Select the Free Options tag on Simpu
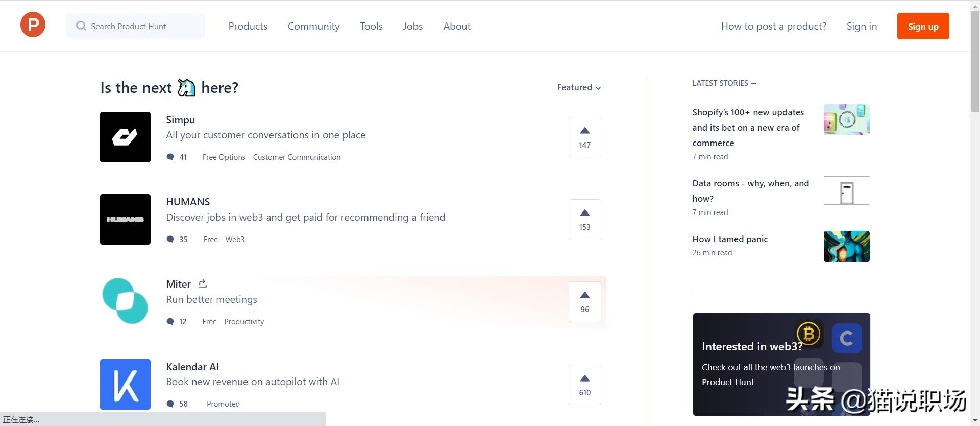 pyautogui.click(x=224, y=157)
